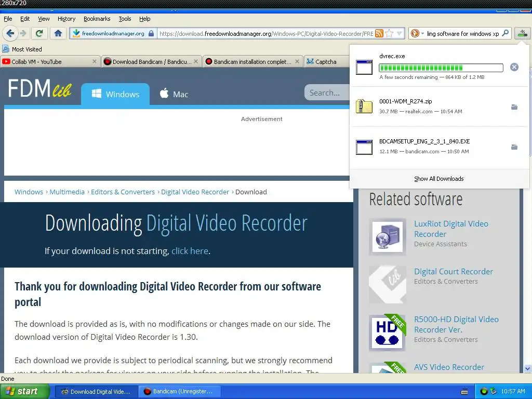Close the Collab VM - YouTube tab
Viewport: 532px width, 399px height.
coord(95,61)
